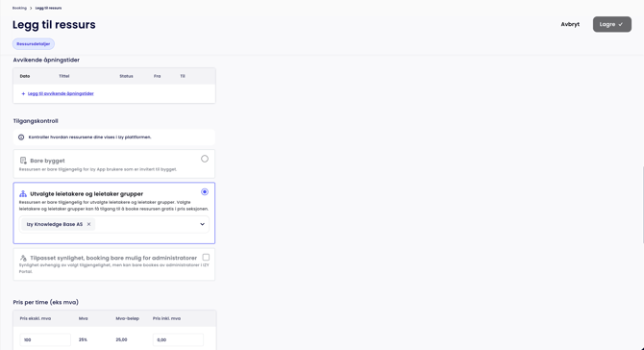The image size is (644, 350).
Task: Click the Mva-beløp column header
Action: tap(127, 318)
